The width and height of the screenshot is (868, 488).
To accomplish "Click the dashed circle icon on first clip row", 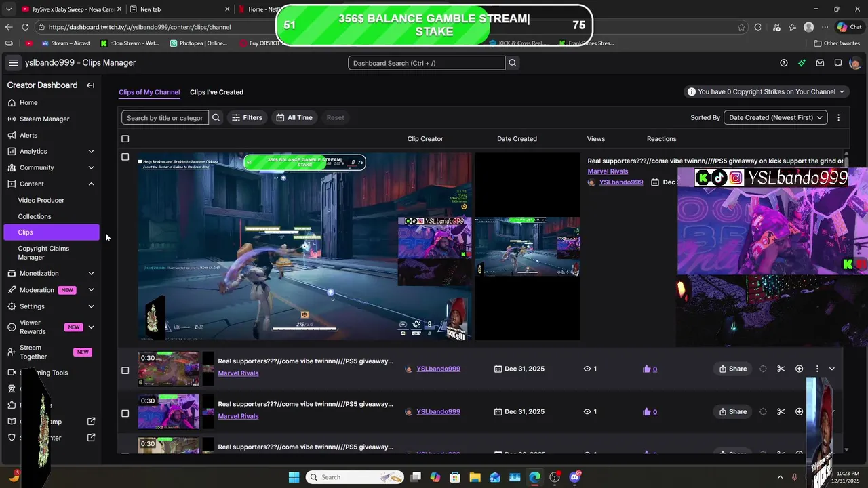I will pos(763,369).
